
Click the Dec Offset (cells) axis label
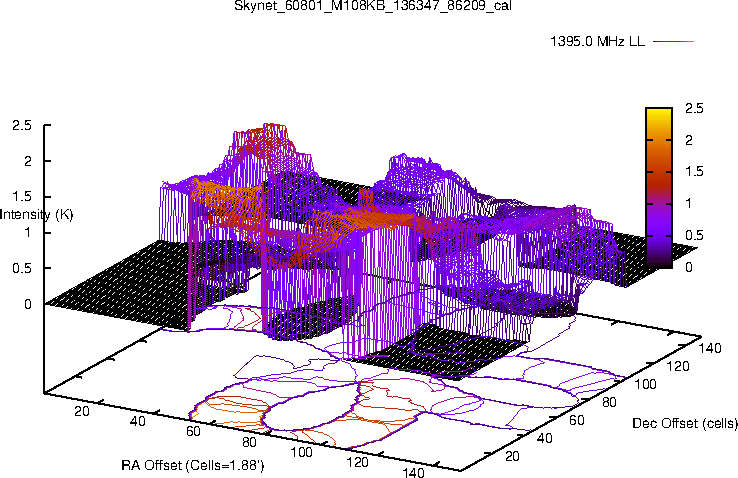click(685, 423)
